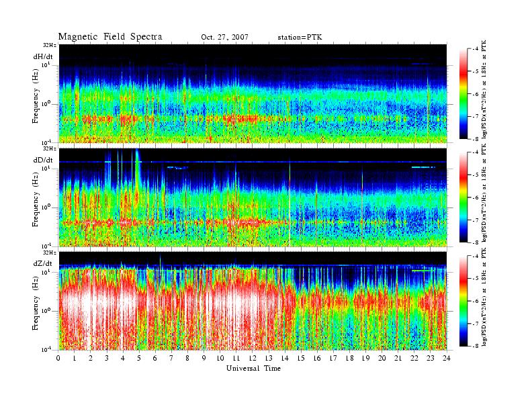532x411 pixels.
Task: Click the '9' hour tick on time axis
Action: (x=204, y=359)
